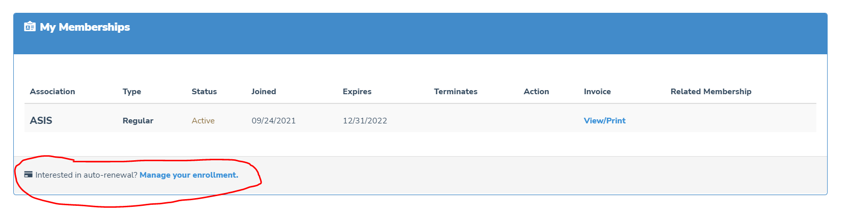Select the Status column header
Image resolution: width=868 pixels, height=214 pixels.
pos(204,92)
